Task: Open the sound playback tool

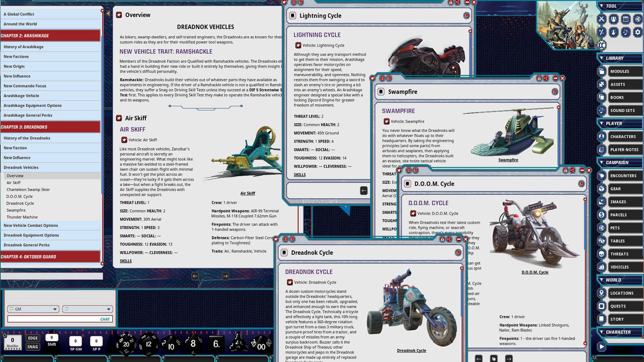Action: tap(626, 33)
